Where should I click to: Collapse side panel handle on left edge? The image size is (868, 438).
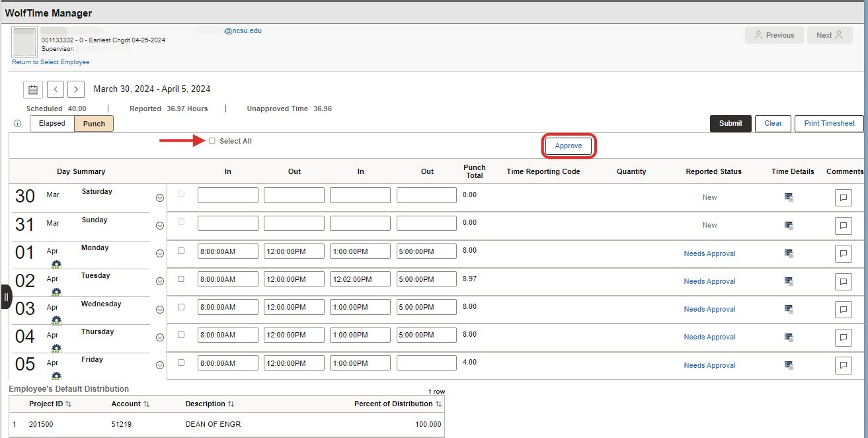click(5, 297)
